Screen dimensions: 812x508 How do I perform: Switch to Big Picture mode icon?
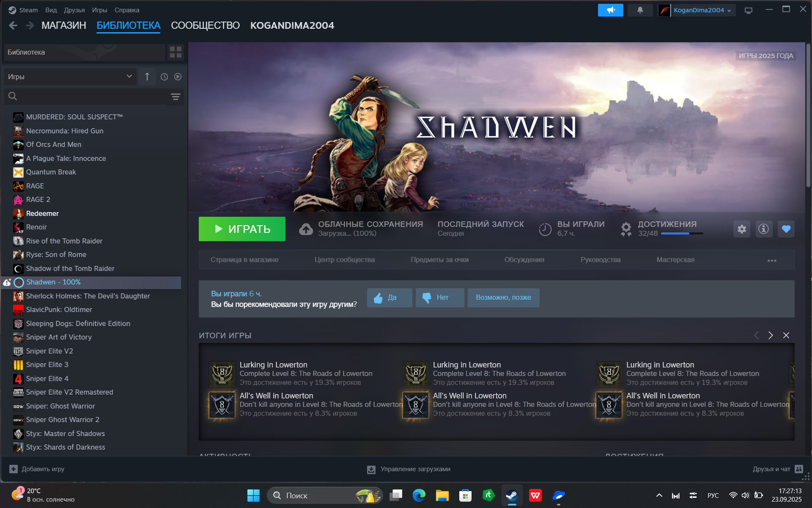tap(749, 10)
